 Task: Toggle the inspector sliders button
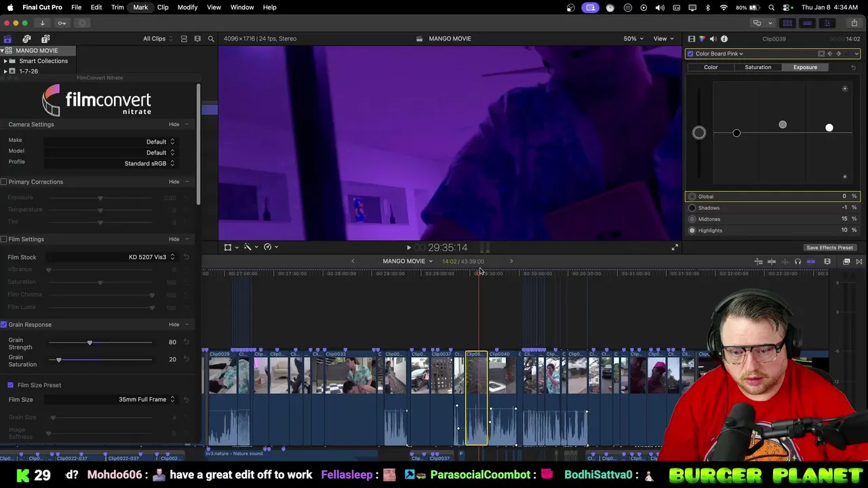tap(826, 23)
